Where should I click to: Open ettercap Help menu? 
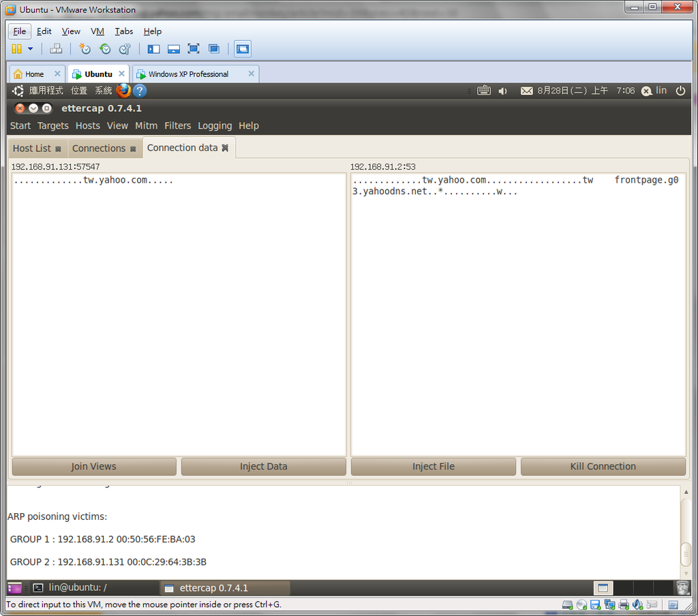[x=249, y=125]
